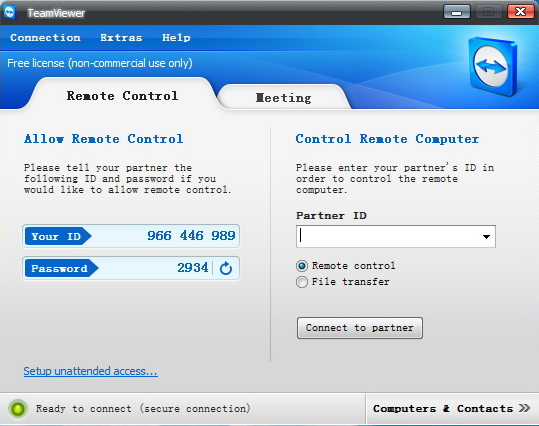
Task: Open the Extras menu
Action: pyautogui.click(x=121, y=37)
